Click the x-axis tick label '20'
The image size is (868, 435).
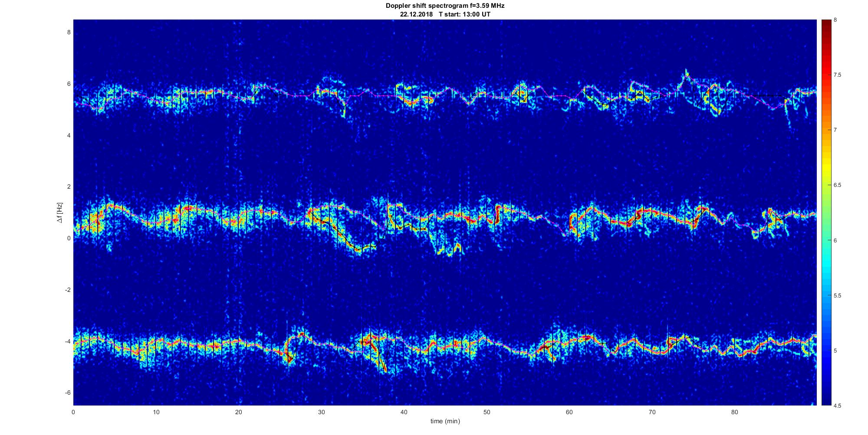tap(239, 412)
